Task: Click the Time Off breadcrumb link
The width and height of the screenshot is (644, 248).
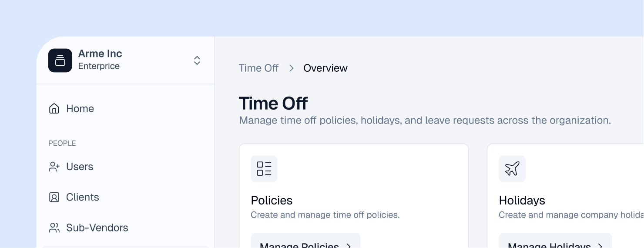Action: (258, 68)
